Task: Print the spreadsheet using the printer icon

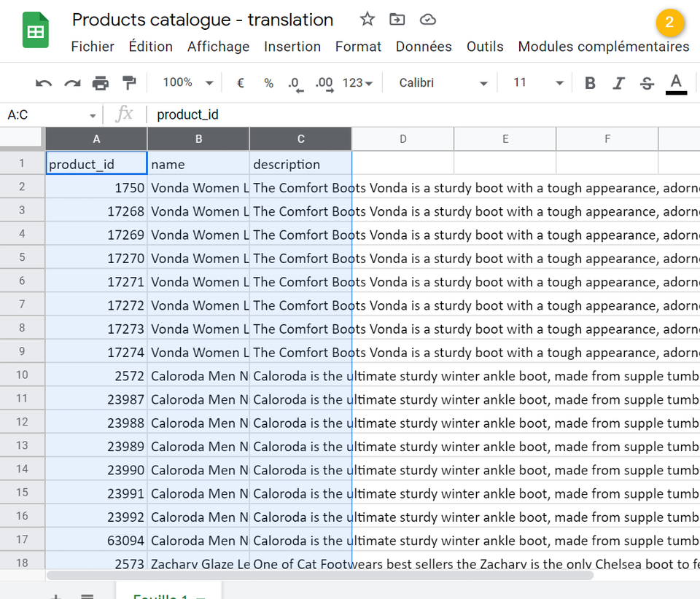Action: click(101, 83)
